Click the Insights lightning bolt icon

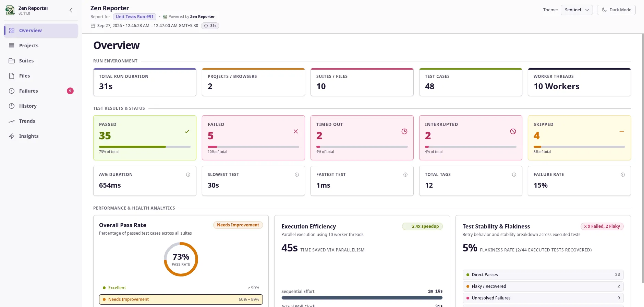click(12, 136)
